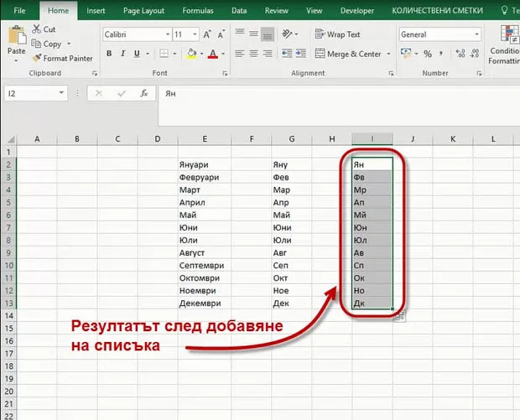
Task: Toggle Underline formatting
Action: point(137,54)
